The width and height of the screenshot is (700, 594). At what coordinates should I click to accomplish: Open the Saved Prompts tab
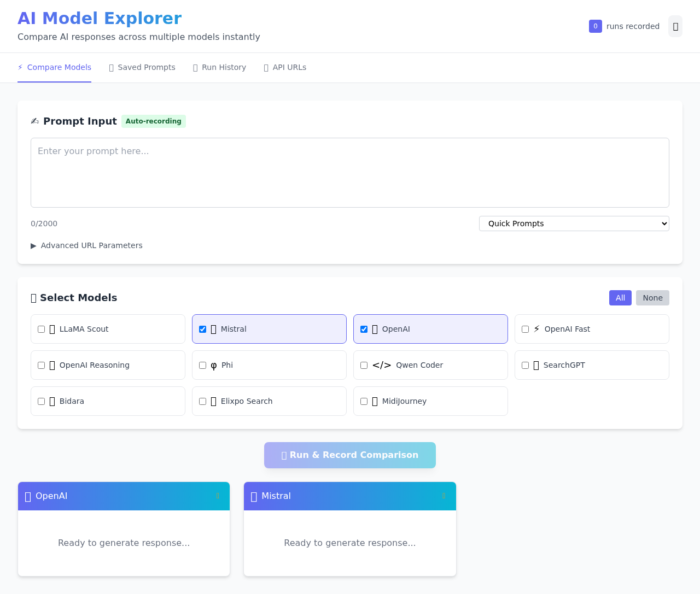142,67
